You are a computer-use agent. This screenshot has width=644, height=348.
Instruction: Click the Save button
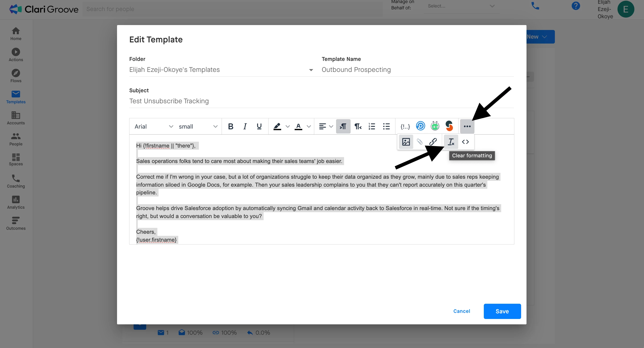pos(502,311)
